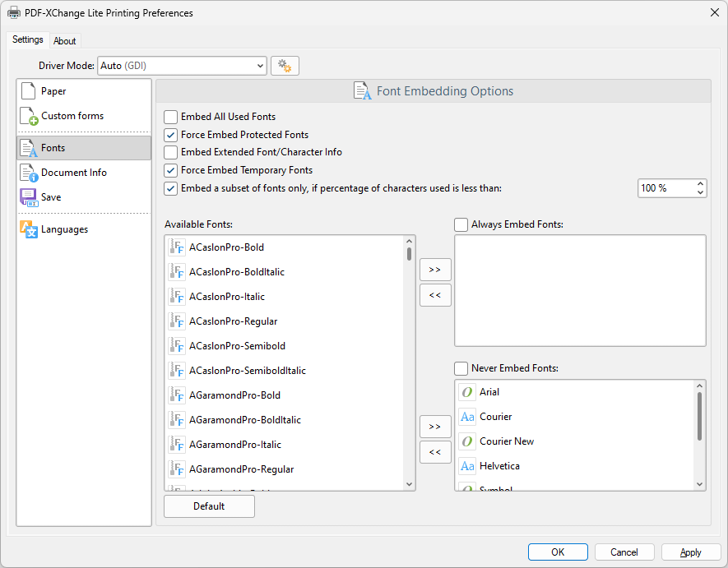Remove font from Never Embed with << button
Screen dimensions: 728x568
pyautogui.click(x=435, y=452)
